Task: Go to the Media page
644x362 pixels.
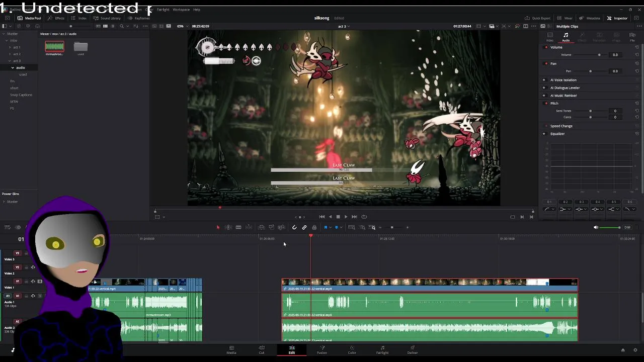Action: click(231, 350)
